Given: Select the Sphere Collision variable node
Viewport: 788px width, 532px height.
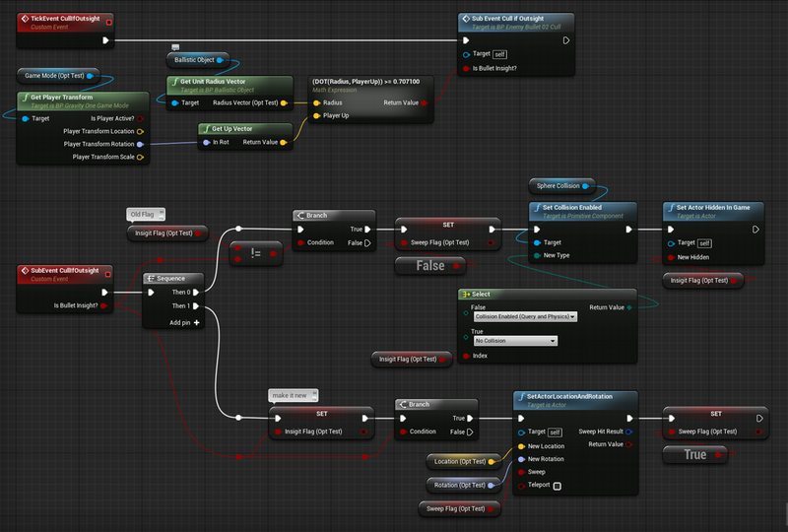Looking at the screenshot, I should tap(561, 186).
